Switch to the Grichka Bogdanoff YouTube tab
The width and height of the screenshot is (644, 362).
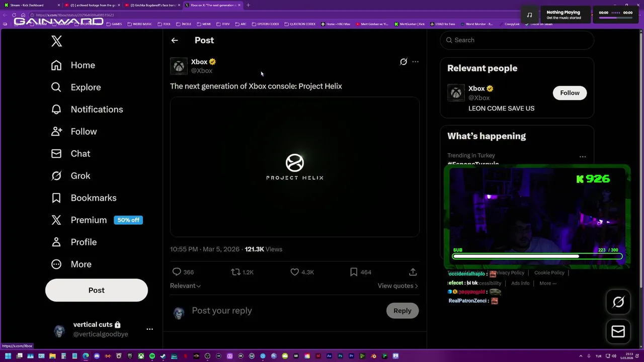[x=152, y=5]
